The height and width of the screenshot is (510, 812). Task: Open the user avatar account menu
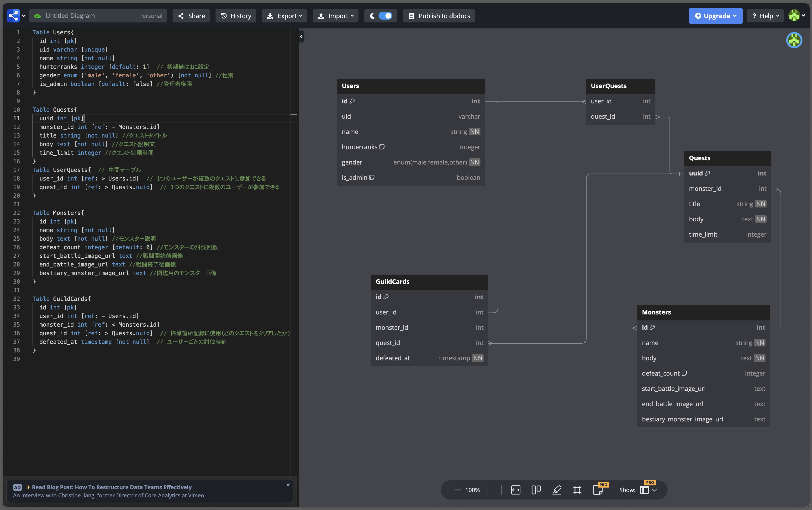(x=797, y=16)
